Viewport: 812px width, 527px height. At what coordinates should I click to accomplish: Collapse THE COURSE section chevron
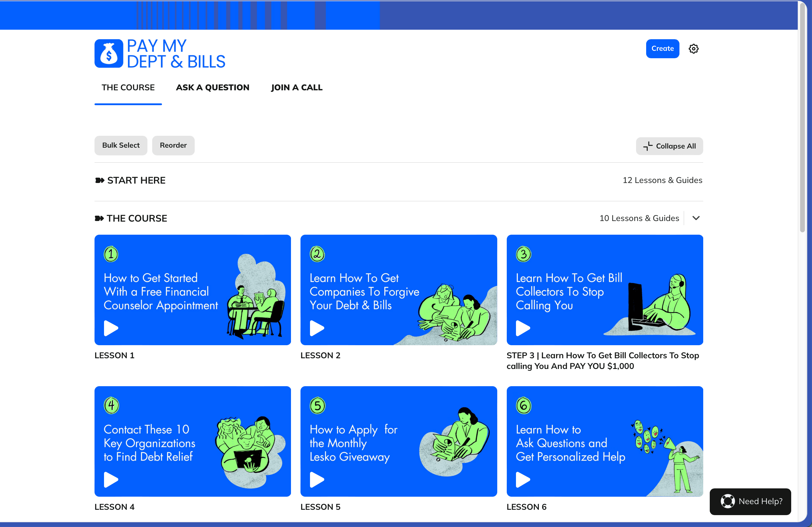point(696,218)
